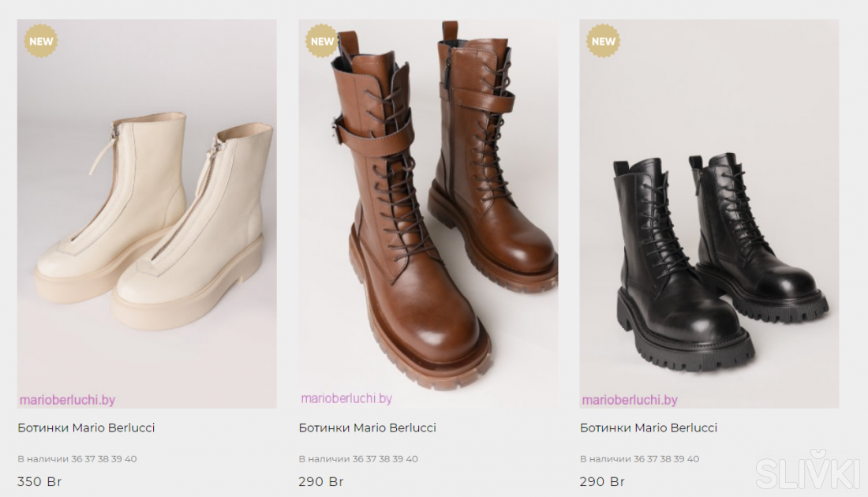Pick size 37 for the black boots

(652, 459)
